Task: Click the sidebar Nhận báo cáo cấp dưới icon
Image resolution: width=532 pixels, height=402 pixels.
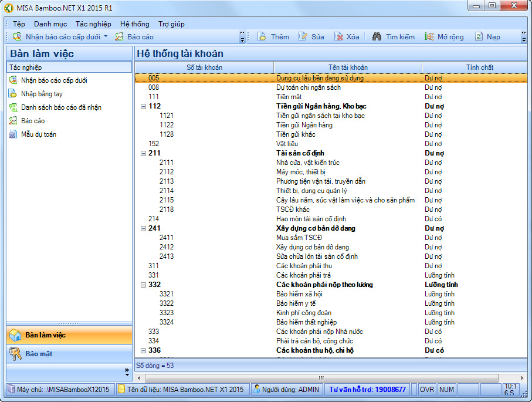Action: coord(13,80)
